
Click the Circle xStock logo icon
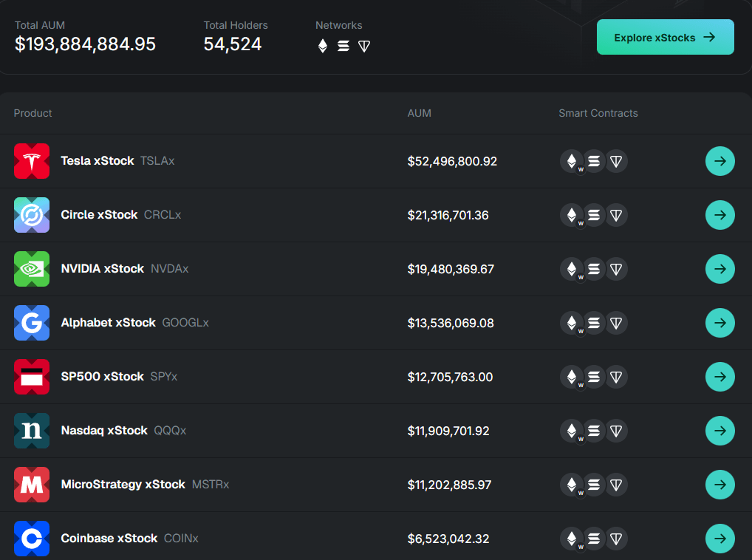pyautogui.click(x=32, y=215)
